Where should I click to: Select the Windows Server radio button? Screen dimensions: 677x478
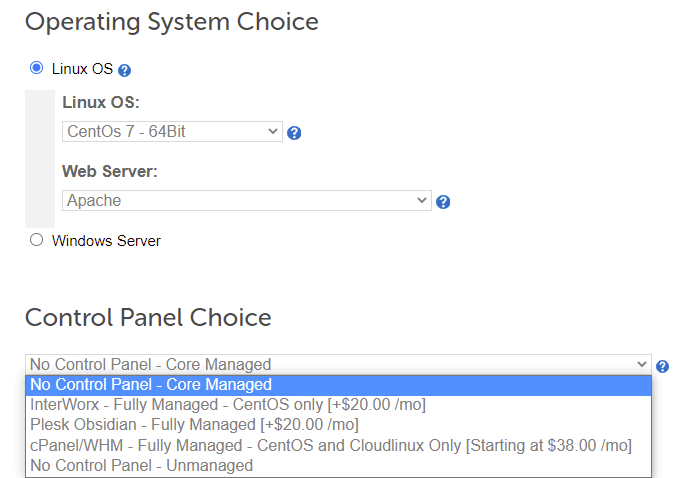[37, 240]
